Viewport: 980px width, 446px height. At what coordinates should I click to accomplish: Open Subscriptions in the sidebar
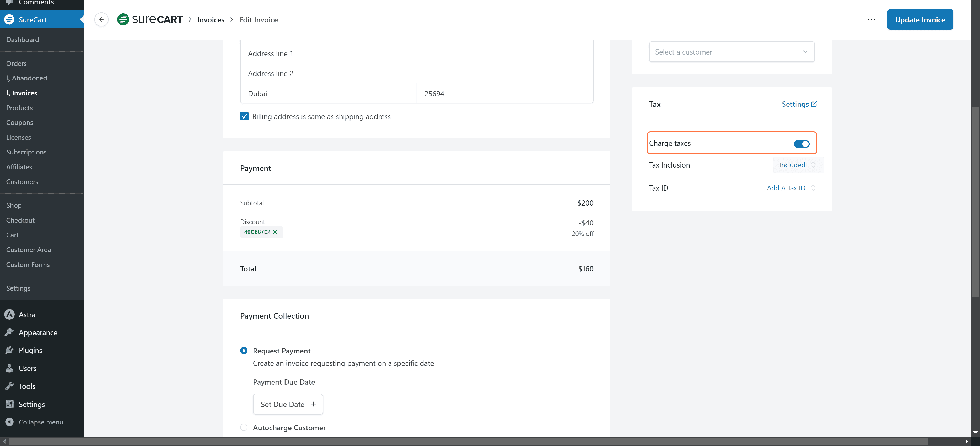point(26,152)
